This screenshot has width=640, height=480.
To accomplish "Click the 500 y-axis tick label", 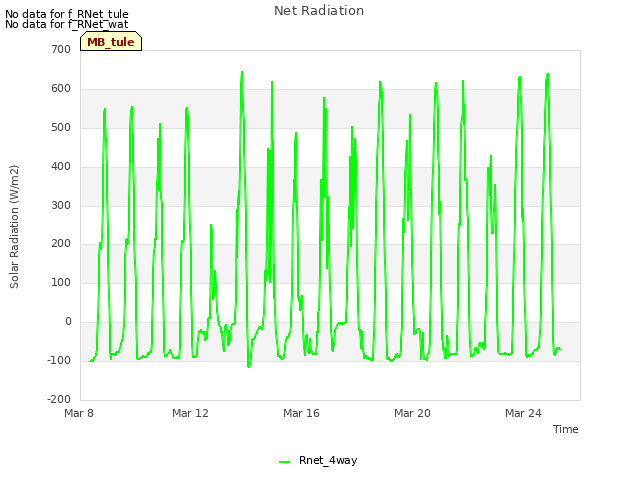I will (61, 127).
